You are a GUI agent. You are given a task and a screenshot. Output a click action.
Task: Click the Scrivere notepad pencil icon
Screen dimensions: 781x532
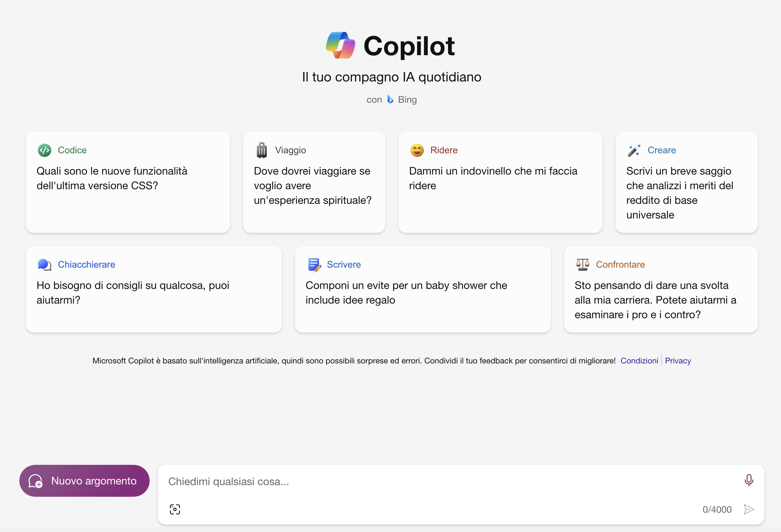click(x=314, y=265)
